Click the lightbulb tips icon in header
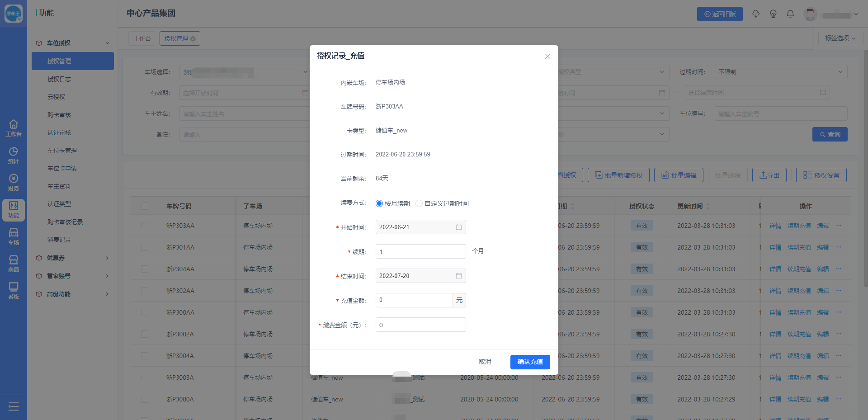Screen dimensions: 868x420 coord(773,14)
